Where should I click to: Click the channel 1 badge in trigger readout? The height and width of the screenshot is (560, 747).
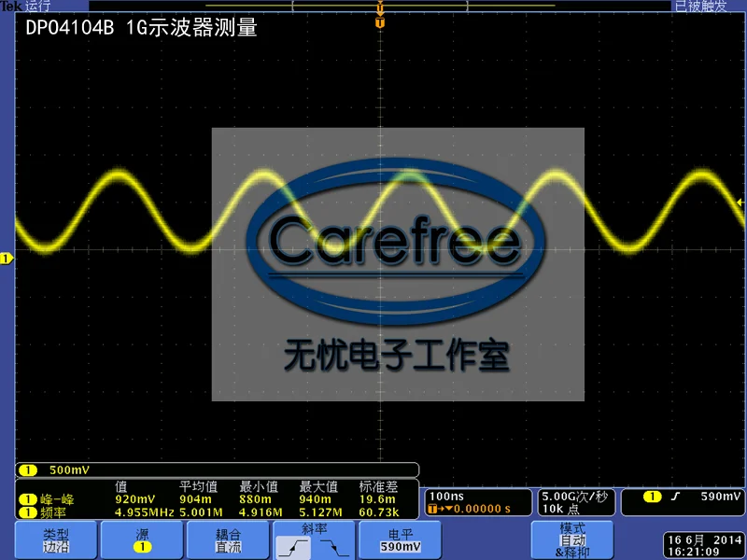click(x=652, y=497)
